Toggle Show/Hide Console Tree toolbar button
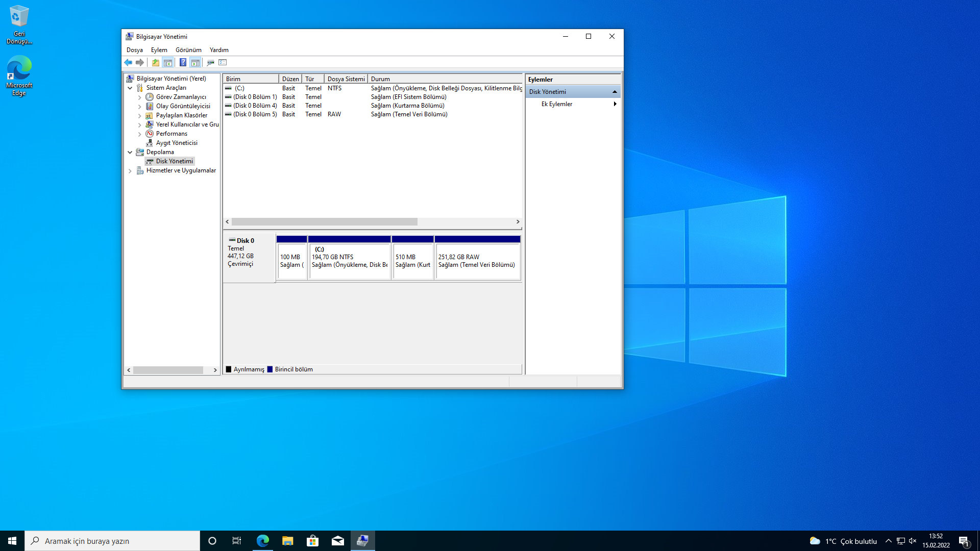This screenshot has width=980, height=551. 167,62
